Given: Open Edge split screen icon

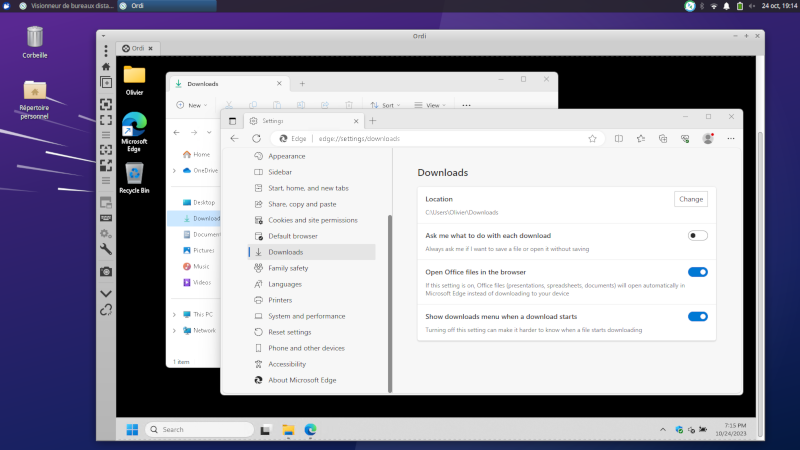Looking at the screenshot, I should click(619, 138).
